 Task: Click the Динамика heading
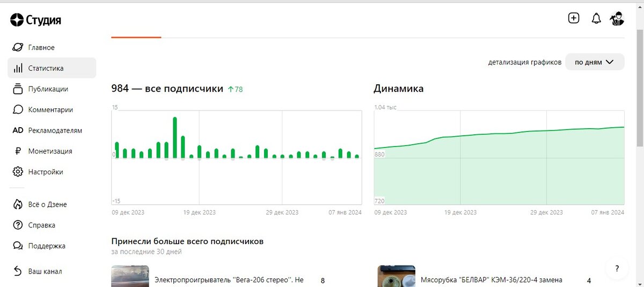399,89
